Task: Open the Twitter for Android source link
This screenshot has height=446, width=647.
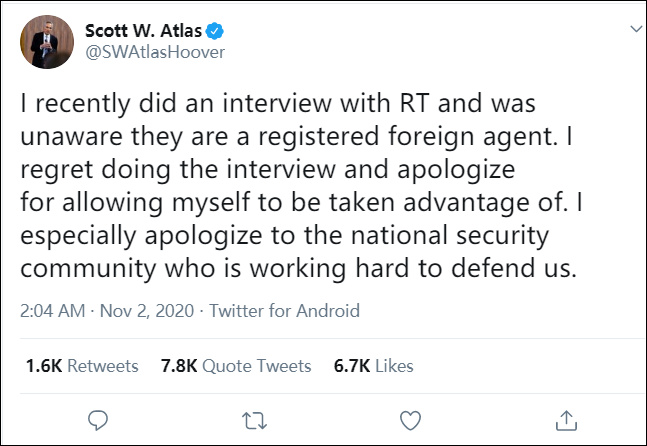Action: 285,310
